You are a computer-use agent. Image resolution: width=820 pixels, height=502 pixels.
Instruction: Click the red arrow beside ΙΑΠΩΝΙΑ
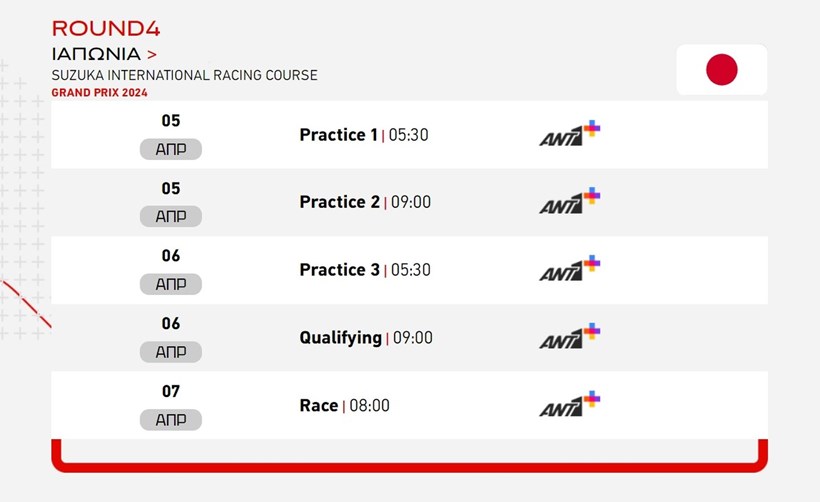pyautogui.click(x=152, y=54)
